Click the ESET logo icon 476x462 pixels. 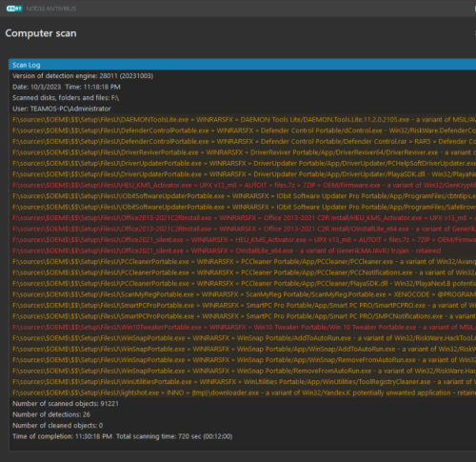[14, 9]
